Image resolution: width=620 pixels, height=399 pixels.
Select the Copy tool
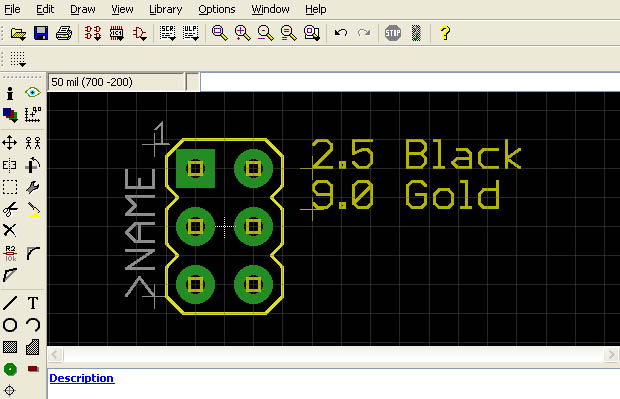tap(33, 142)
